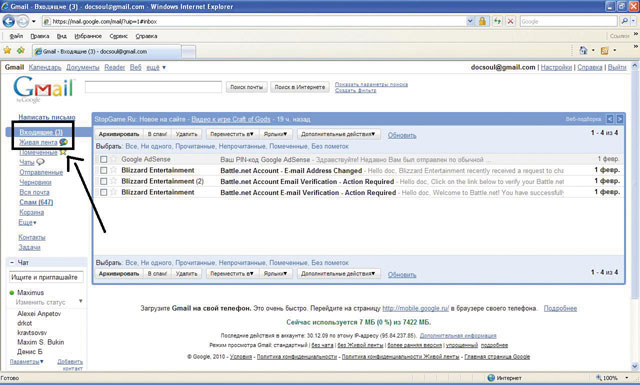Image resolution: width=640 pixels, height=385 pixels.
Task: Click the Поиск в Интернете button
Action: coord(300,87)
